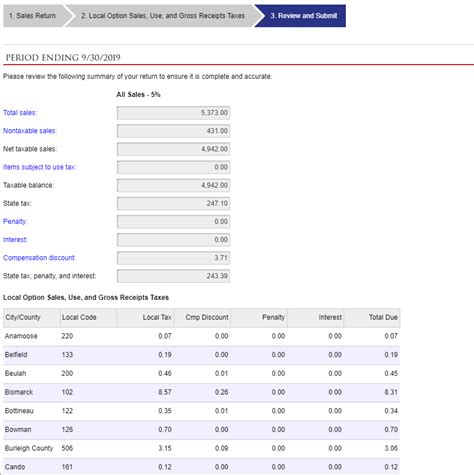Image resolution: width=474 pixels, height=475 pixels.
Task: Open the Penalty help link
Action: [x=15, y=221]
